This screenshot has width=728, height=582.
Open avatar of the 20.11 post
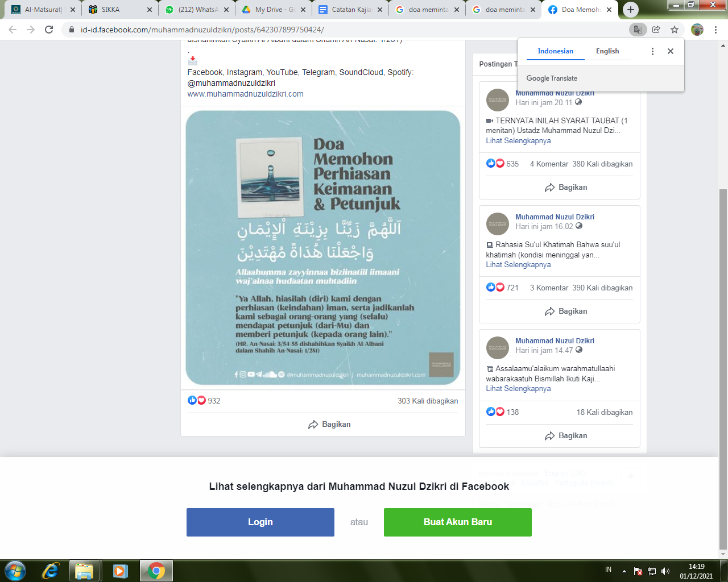coord(498,100)
